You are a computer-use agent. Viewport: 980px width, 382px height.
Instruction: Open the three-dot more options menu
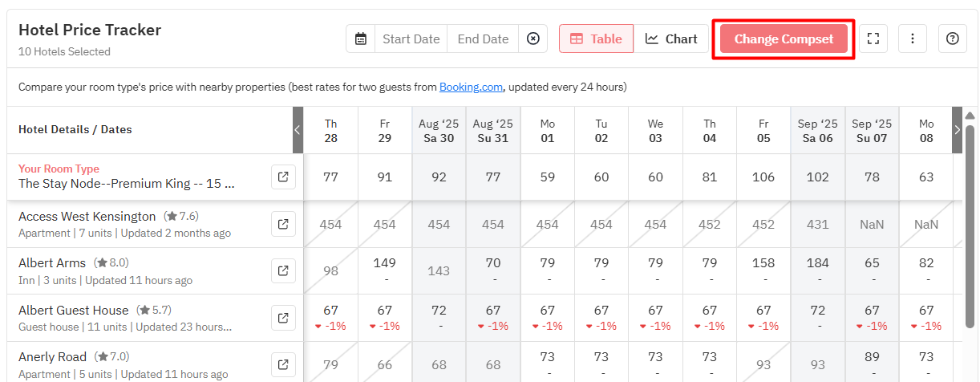913,39
